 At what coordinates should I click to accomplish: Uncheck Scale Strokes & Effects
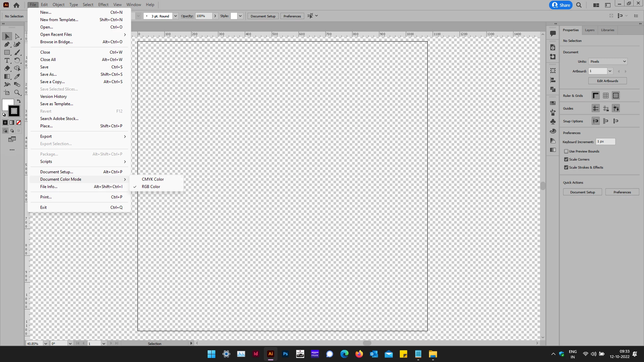tap(566, 168)
